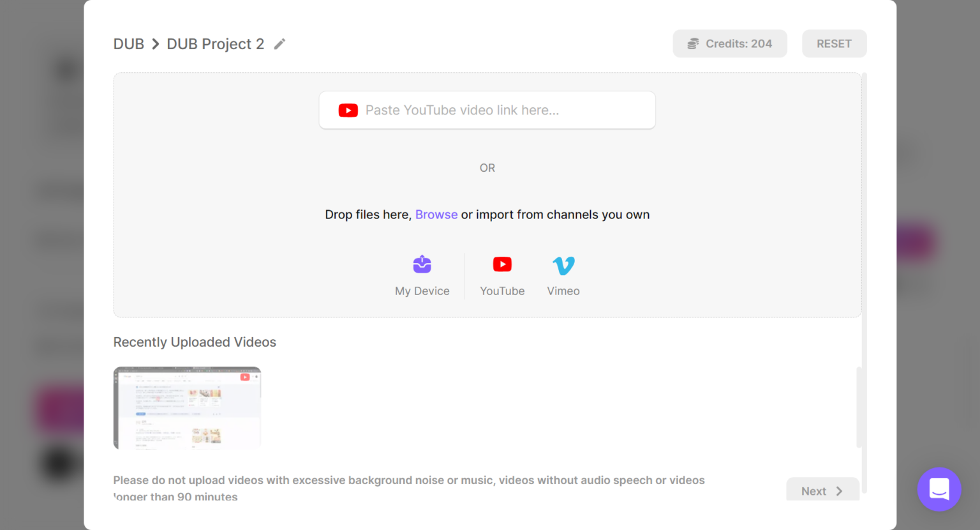Select the recently uploaded video thumbnail
The height and width of the screenshot is (530, 980).
coord(187,408)
